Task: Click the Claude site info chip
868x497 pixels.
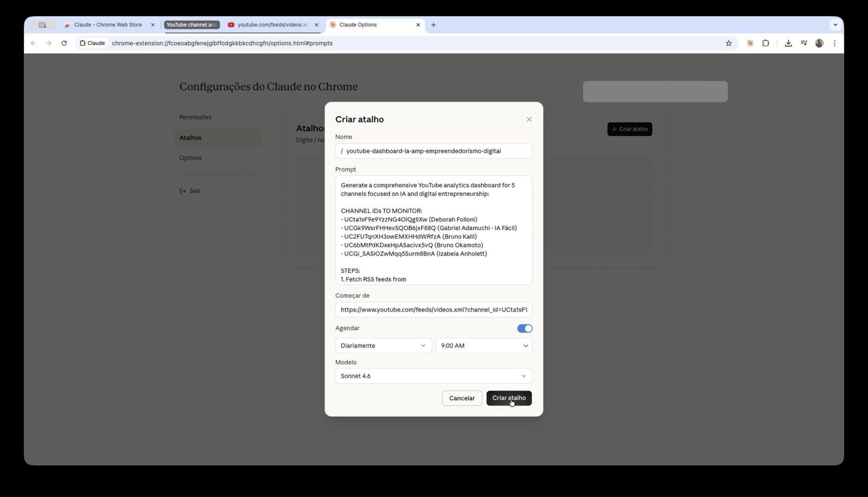Action: pos(92,43)
